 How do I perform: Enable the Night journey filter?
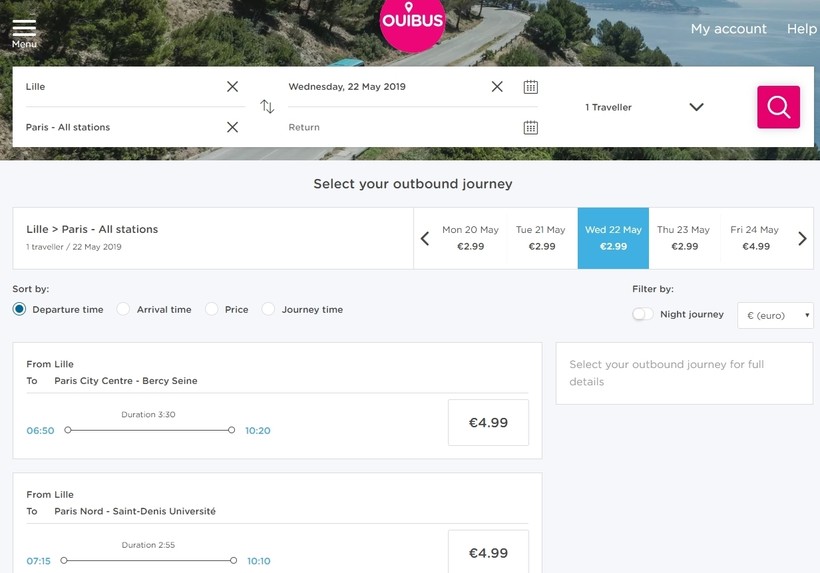642,314
